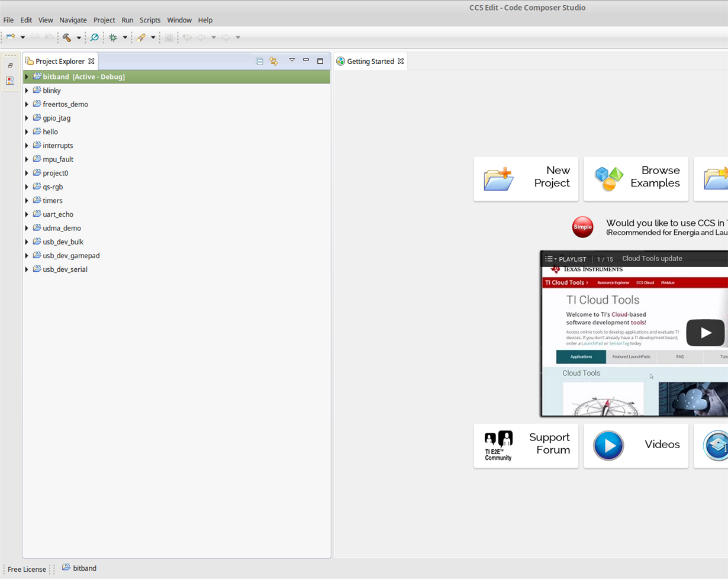Open the Help menu
This screenshot has width=728, height=579.
coord(205,20)
